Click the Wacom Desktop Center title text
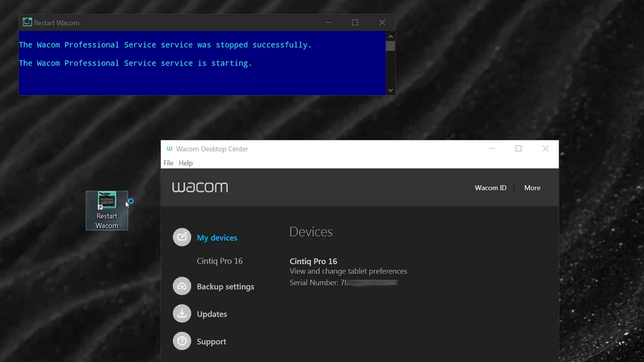 (212, 149)
